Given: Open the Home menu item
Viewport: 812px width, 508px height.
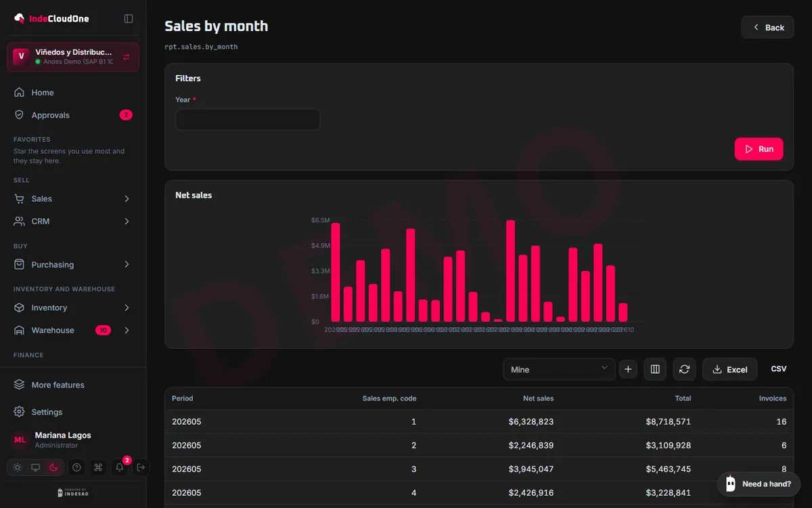Looking at the screenshot, I should click(73, 93).
